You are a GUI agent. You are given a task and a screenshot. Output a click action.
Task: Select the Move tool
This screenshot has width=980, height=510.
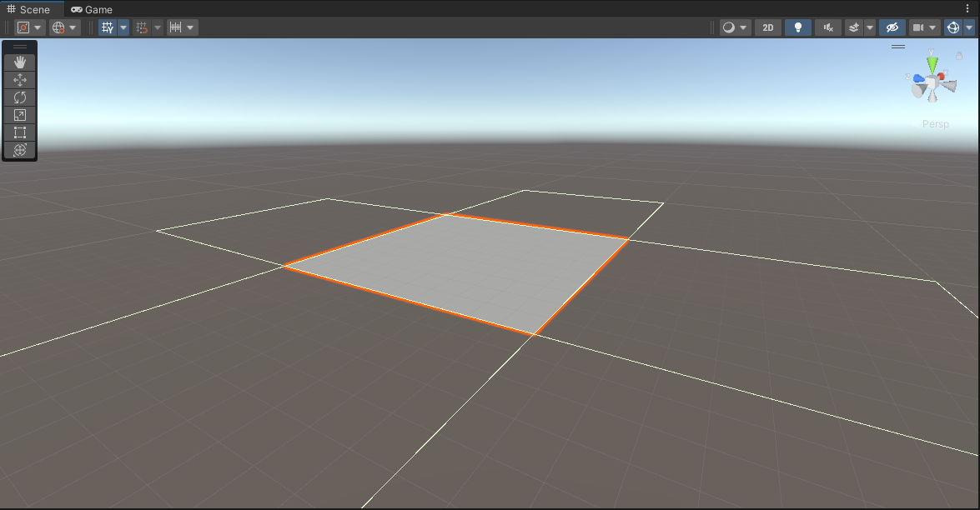tap(20, 80)
